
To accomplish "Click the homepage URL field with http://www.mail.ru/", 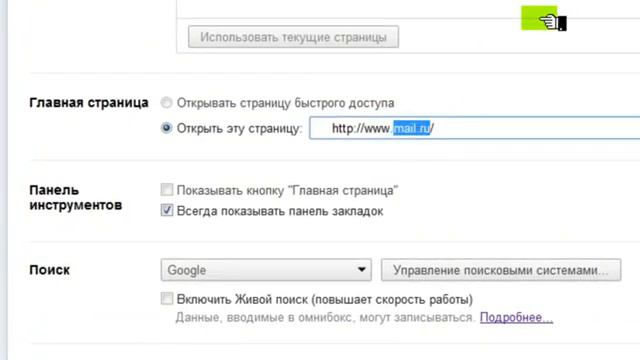I will click(x=474, y=128).
